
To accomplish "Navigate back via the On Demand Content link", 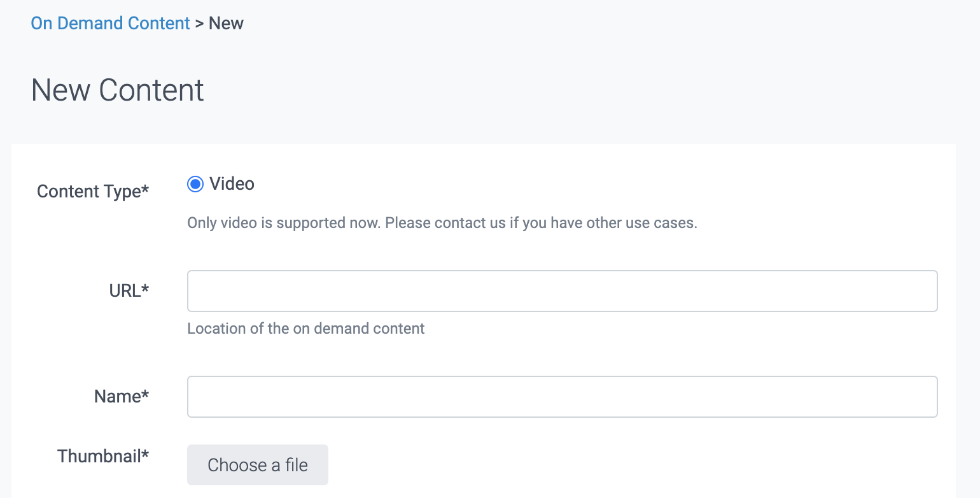I will click(110, 23).
